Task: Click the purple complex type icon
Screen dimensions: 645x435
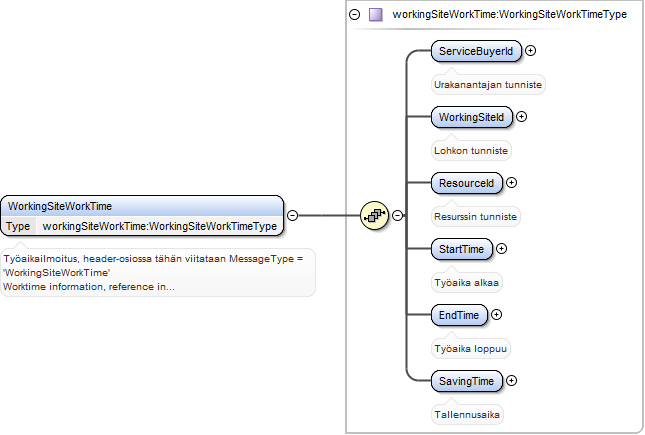Action: pos(376,15)
